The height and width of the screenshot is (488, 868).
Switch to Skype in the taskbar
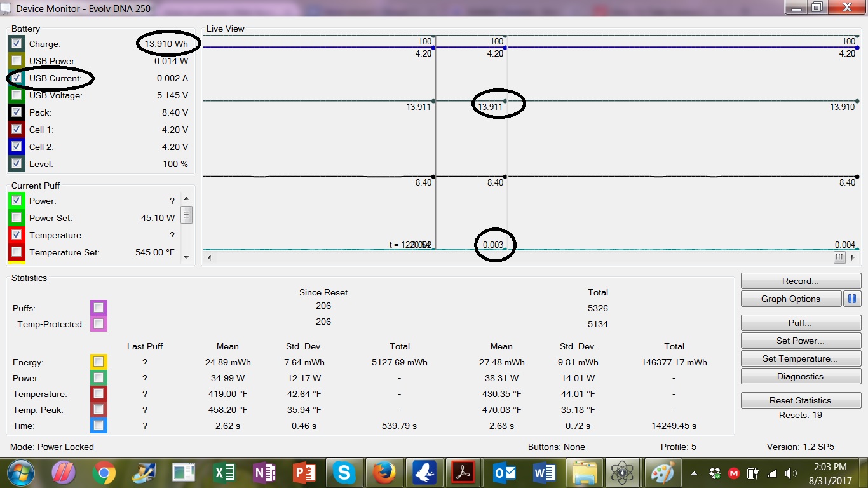[344, 473]
